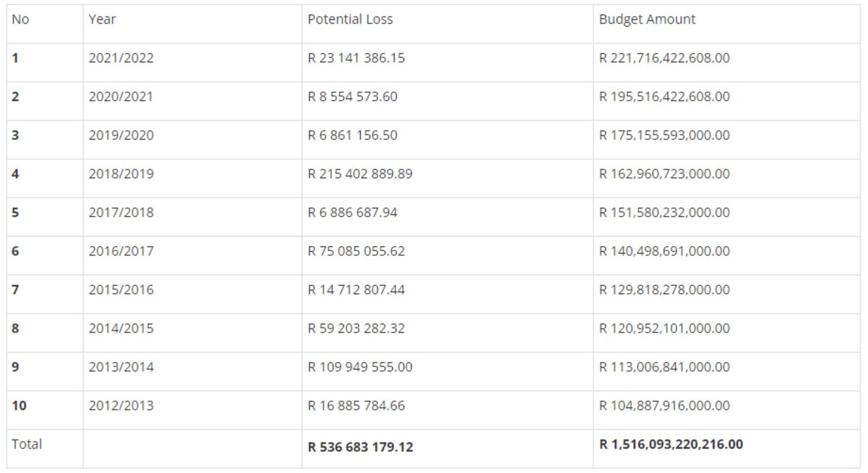Select potential loss R 109 949 555.00
868x473 pixels.
point(360,367)
